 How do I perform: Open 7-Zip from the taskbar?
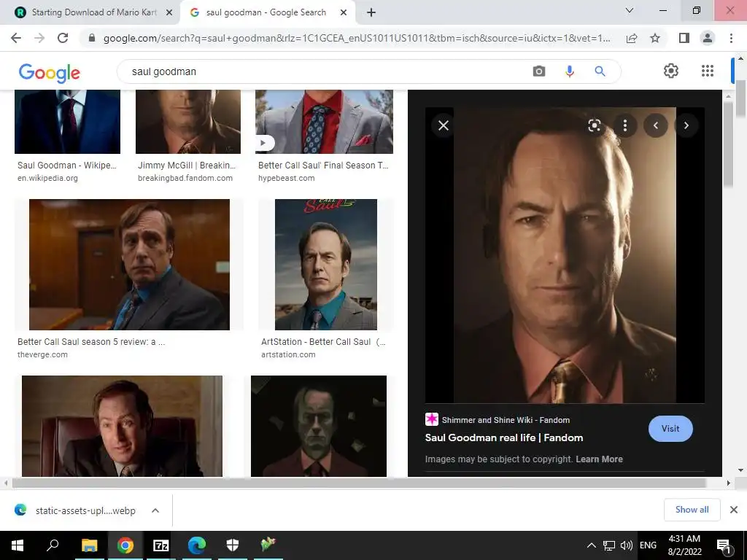tap(160, 545)
